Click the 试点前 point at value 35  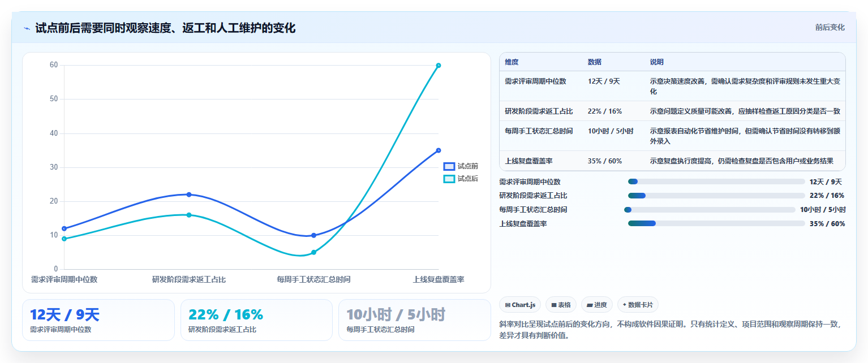(x=439, y=150)
